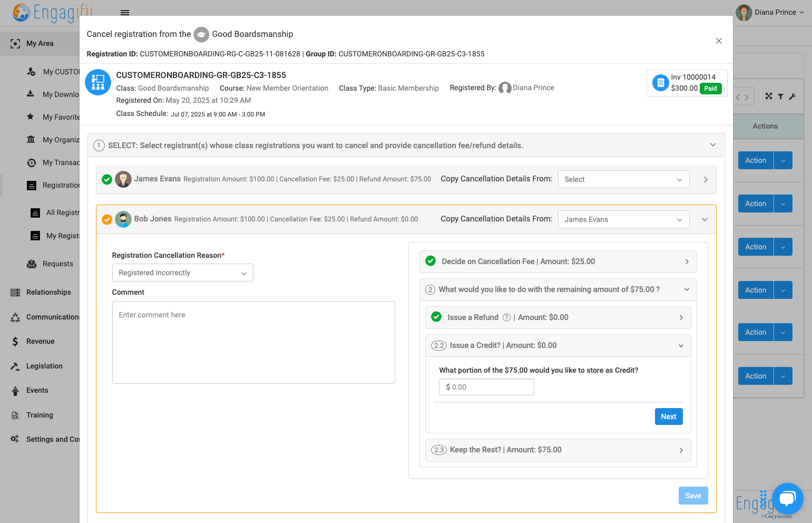Expand Issue a Refund section chevron
The image size is (812, 523).
[x=681, y=317]
